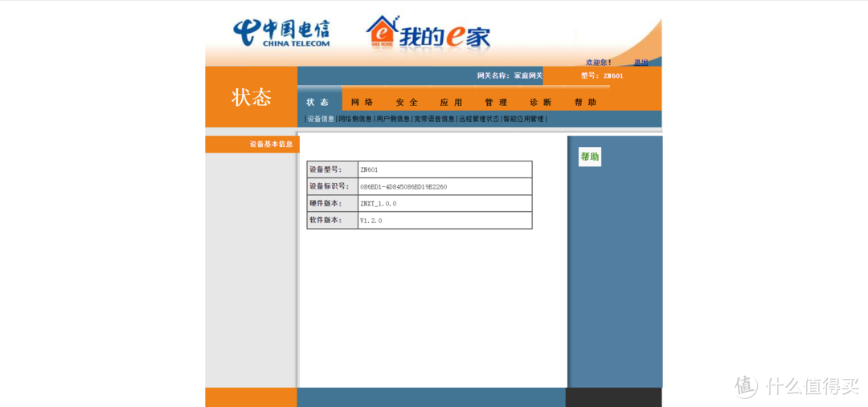Click the 型号: ZN601 header text
The width and height of the screenshot is (868, 407).
click(x=602, y=75)
